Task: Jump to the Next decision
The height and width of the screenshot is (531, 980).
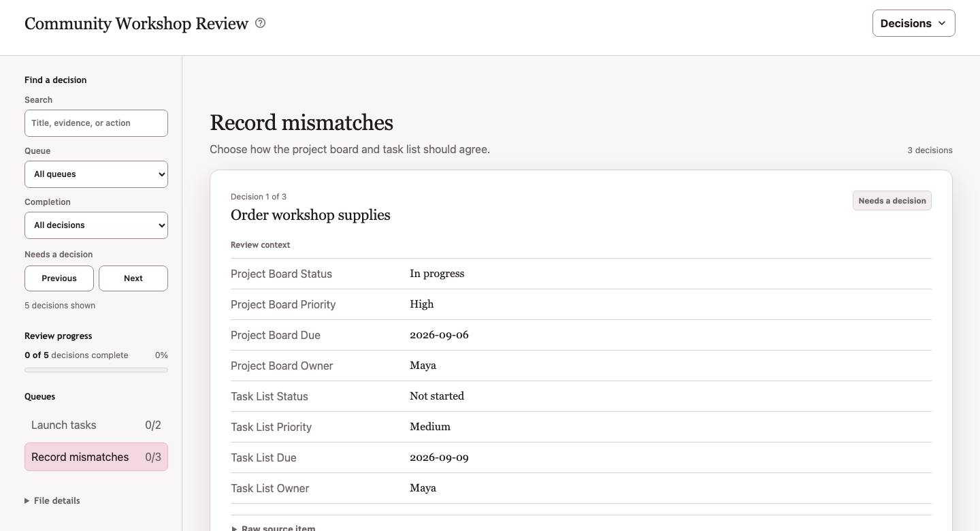Action: pyautogui.click(x=133, y=278)
